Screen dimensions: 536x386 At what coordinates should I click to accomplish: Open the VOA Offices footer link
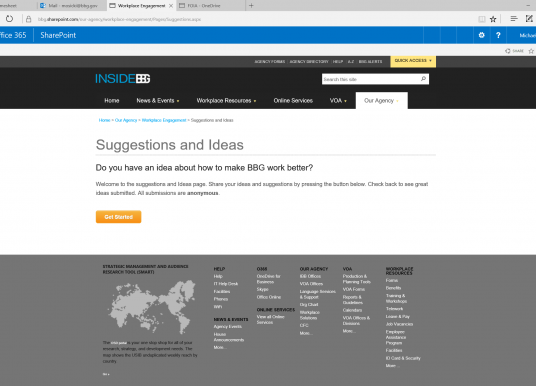(x=311, y=284)
